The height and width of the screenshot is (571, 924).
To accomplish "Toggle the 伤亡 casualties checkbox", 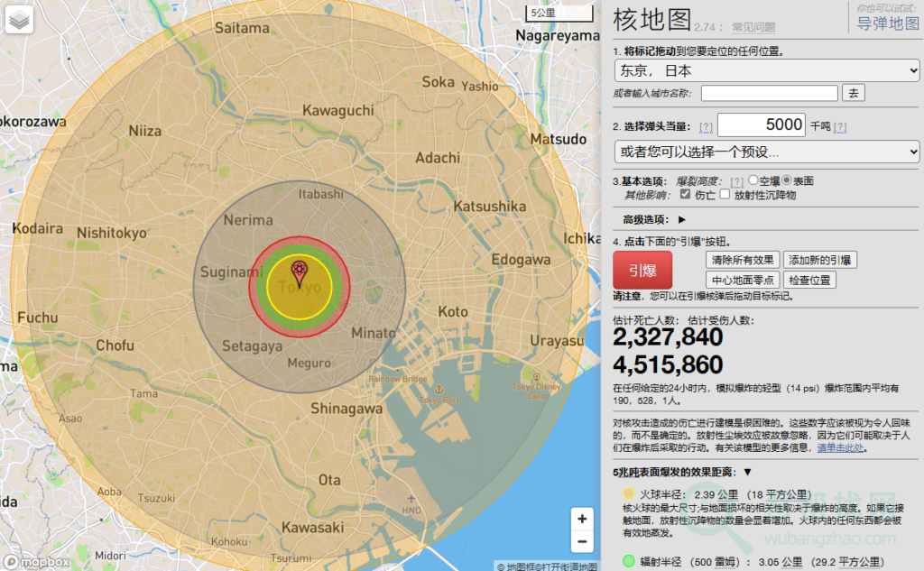I will [x=686, y=194].
